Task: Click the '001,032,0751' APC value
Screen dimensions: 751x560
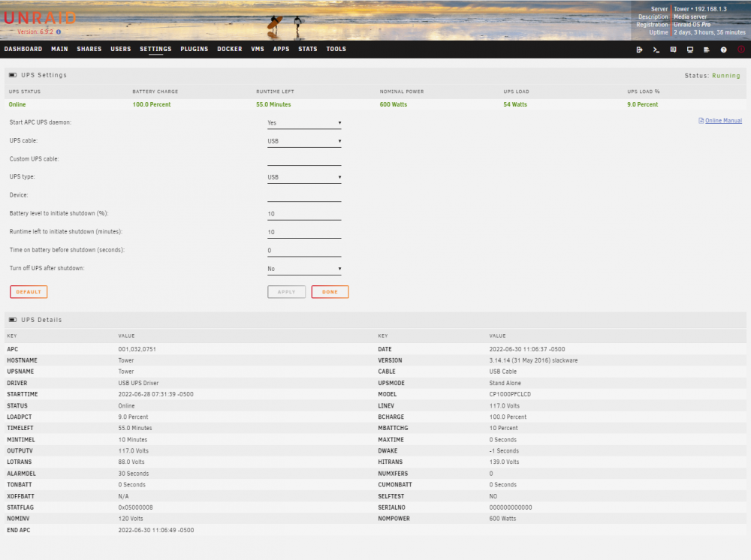Action: [x=137, y=349]
